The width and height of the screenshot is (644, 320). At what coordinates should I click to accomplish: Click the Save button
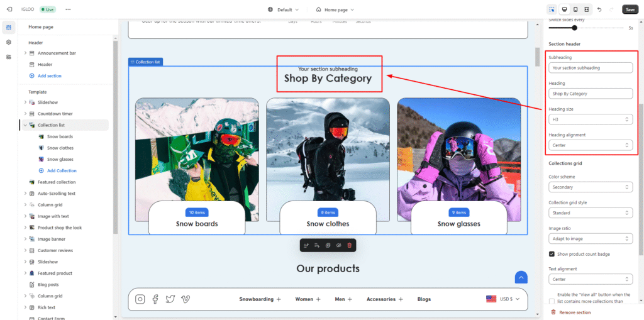pos(630,9)
